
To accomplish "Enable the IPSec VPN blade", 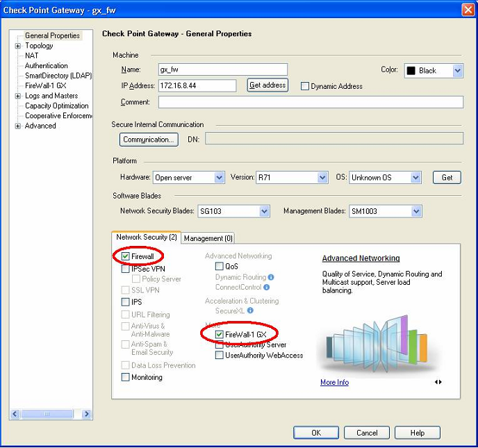I will [125, 269].
